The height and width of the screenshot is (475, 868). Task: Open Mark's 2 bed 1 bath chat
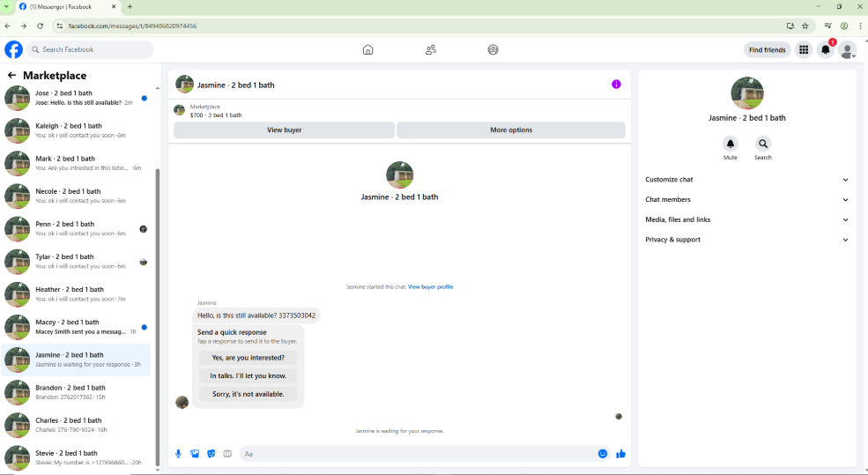(76, 163)
